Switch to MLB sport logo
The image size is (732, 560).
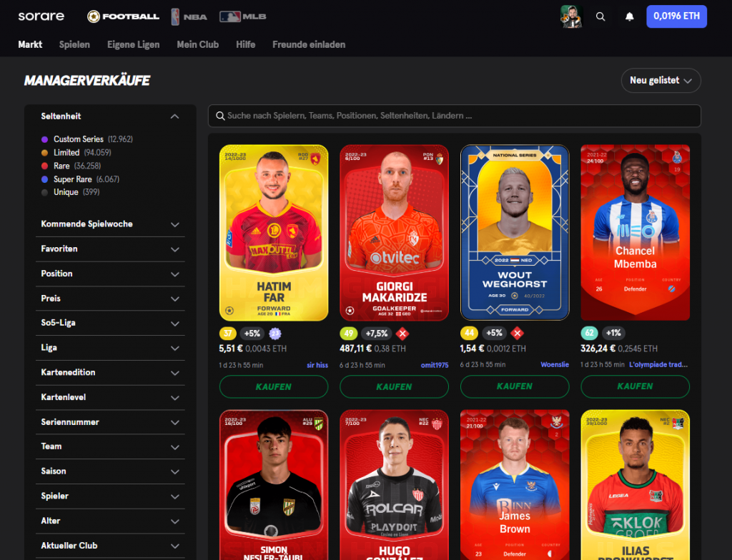pyautogui.click(x=243, y=17)
